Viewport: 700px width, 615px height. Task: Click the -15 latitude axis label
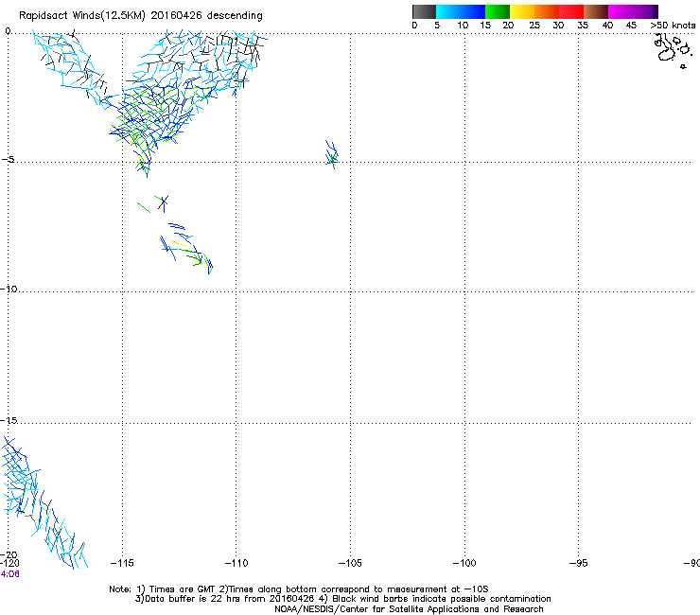tap(9, 420)
